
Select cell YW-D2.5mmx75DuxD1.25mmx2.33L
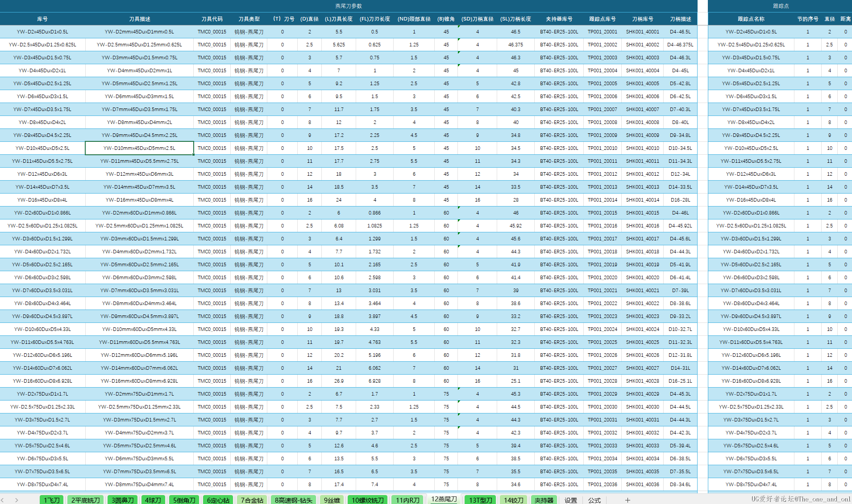pos(139,407)
